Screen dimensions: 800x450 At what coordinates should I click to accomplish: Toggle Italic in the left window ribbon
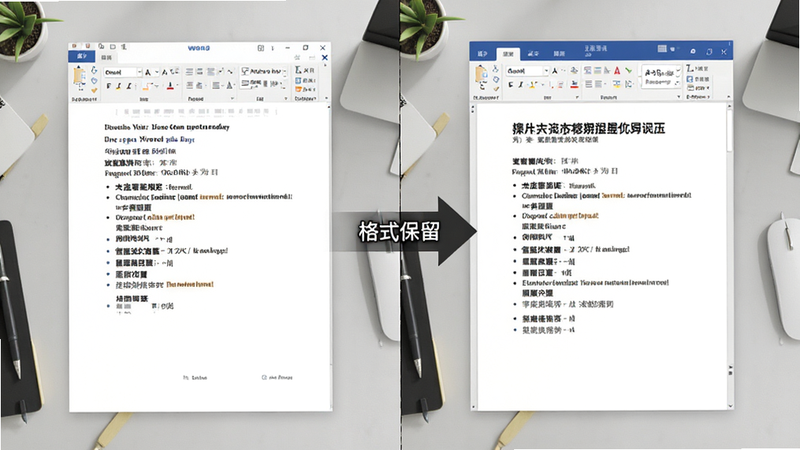pyautogui.click(x=118, y=86)
